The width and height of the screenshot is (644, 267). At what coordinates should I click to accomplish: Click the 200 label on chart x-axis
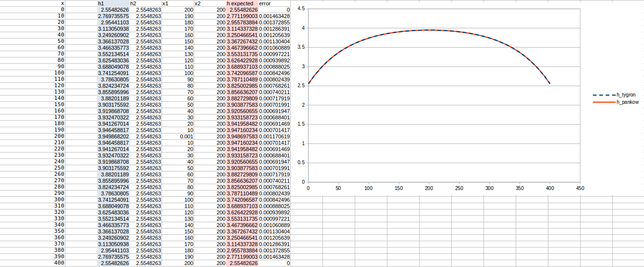click(429, 188)
